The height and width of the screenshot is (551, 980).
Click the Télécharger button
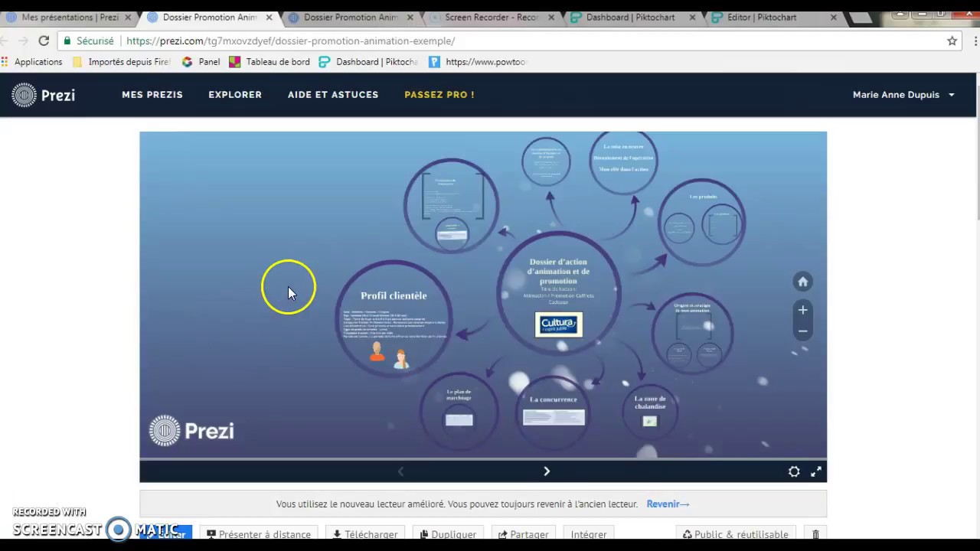click(364, 534)
